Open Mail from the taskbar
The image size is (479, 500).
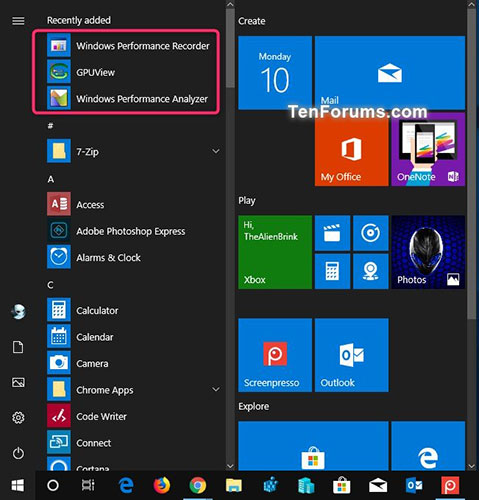tap(378, 485)
